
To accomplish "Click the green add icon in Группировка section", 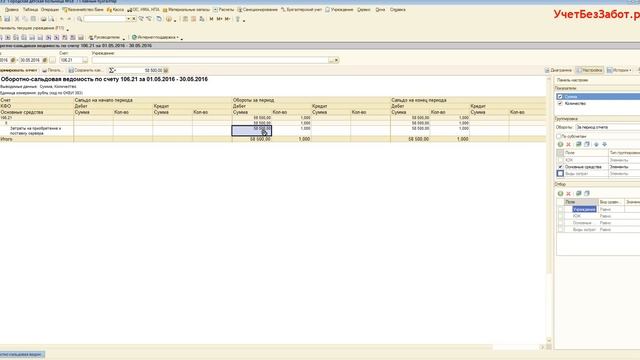I will pyautogui.click(x=560, y=144).
